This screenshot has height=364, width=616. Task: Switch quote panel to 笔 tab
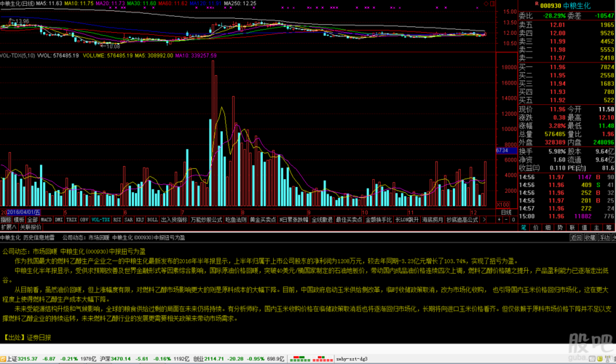[x=524, y=227]
